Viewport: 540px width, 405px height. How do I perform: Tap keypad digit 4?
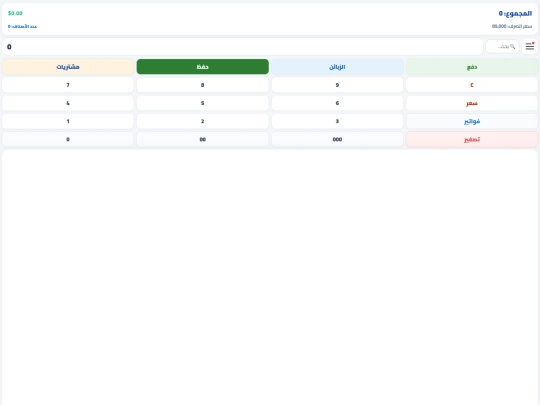click(x=68, y=103)
